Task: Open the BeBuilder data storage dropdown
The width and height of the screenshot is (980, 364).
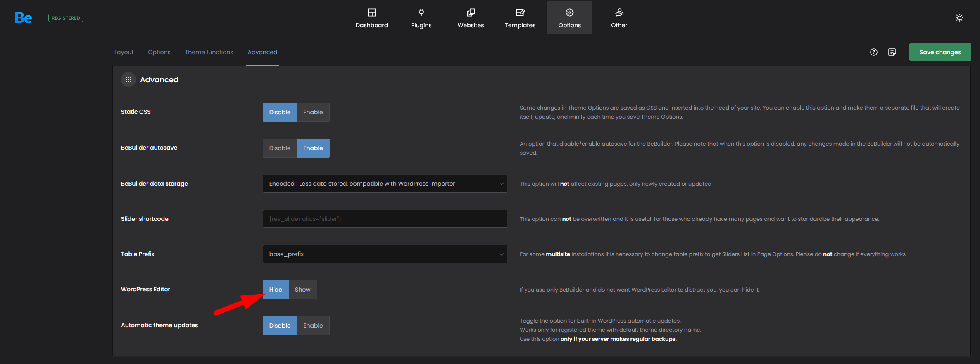Action: pos(385,184)
